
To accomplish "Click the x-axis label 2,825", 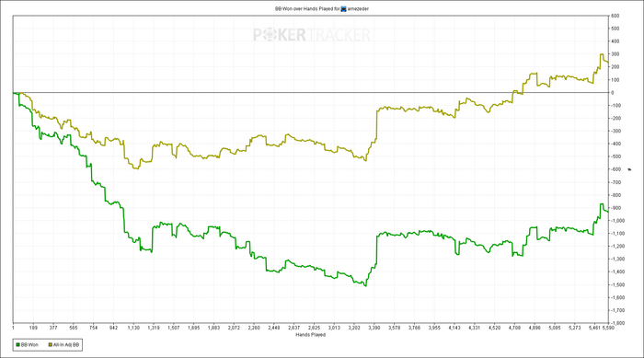I will coord(315,328).
